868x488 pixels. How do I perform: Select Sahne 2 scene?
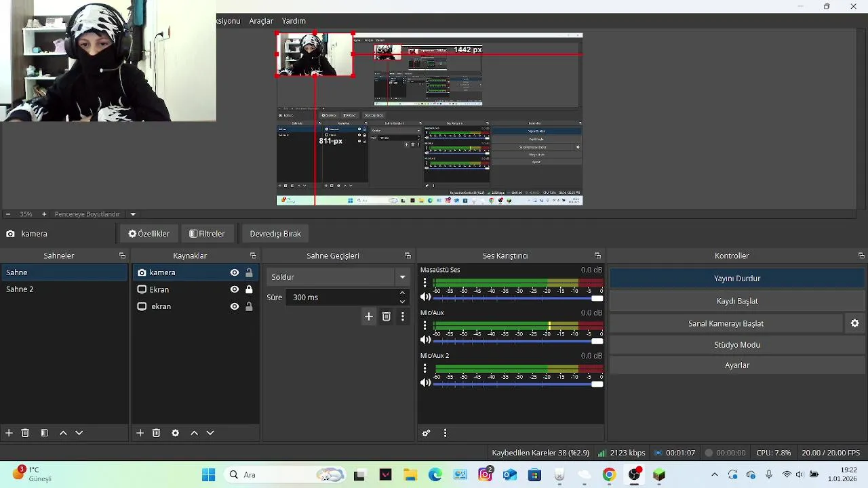pyautogui.click(x=64, y=289)
